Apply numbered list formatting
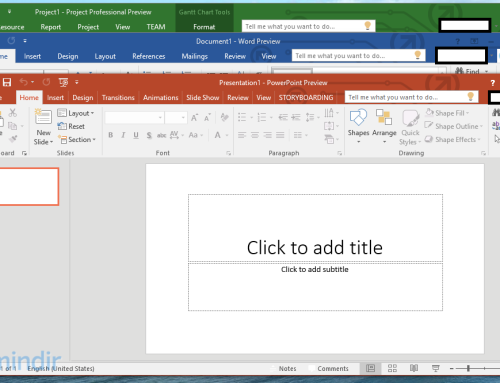This screenshot has width=500, height=383. pyautogui.click(x=262, y=117)
